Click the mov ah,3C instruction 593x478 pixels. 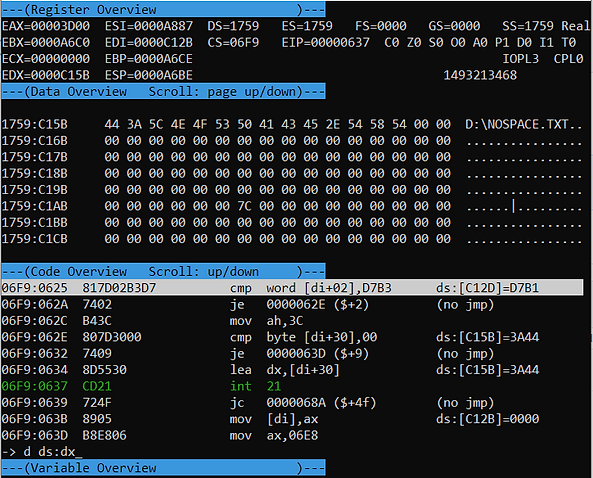pyautogui.click(x=266, y=321)
